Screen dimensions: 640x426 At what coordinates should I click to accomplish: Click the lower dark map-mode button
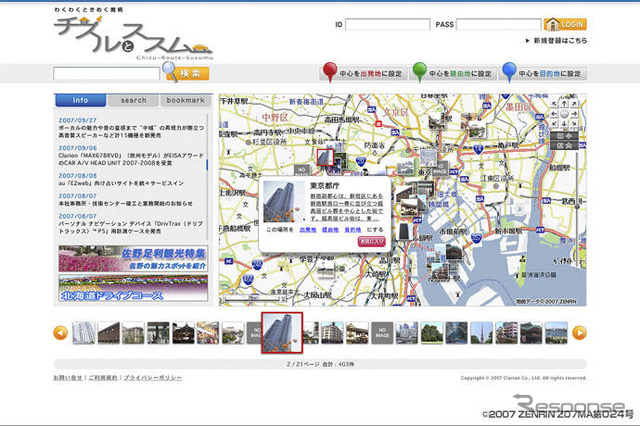coord(564,145)
